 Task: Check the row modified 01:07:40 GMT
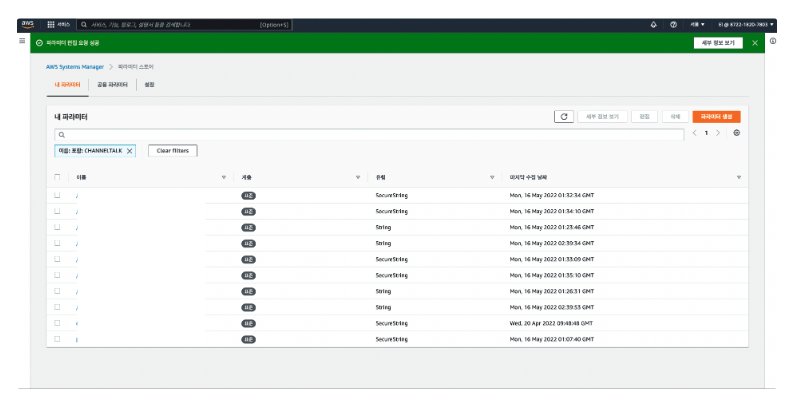tap(57, 339)
